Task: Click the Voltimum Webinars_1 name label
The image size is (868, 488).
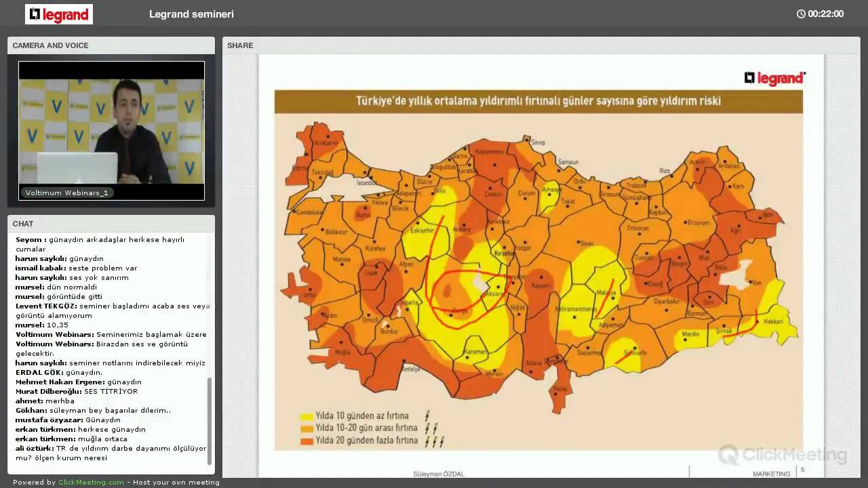Action: 67,193
